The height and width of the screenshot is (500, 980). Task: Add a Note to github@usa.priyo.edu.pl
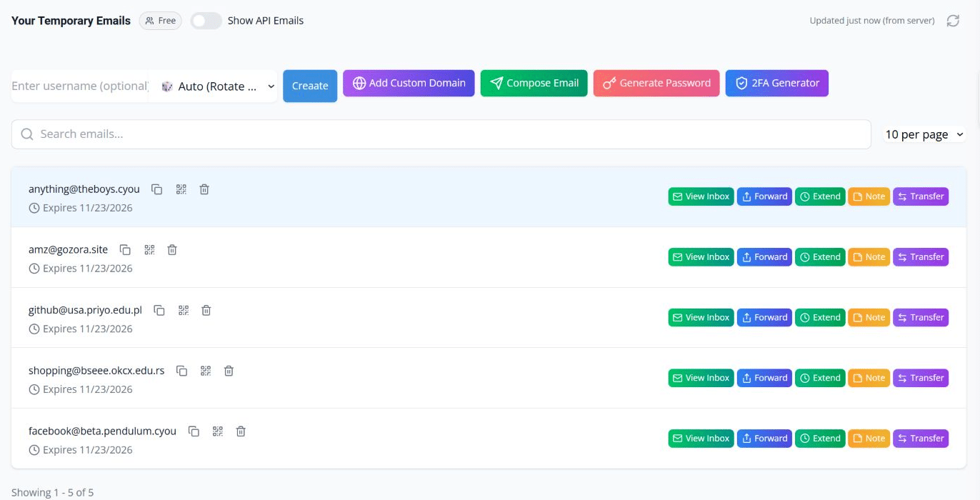[x=869, y=317]
